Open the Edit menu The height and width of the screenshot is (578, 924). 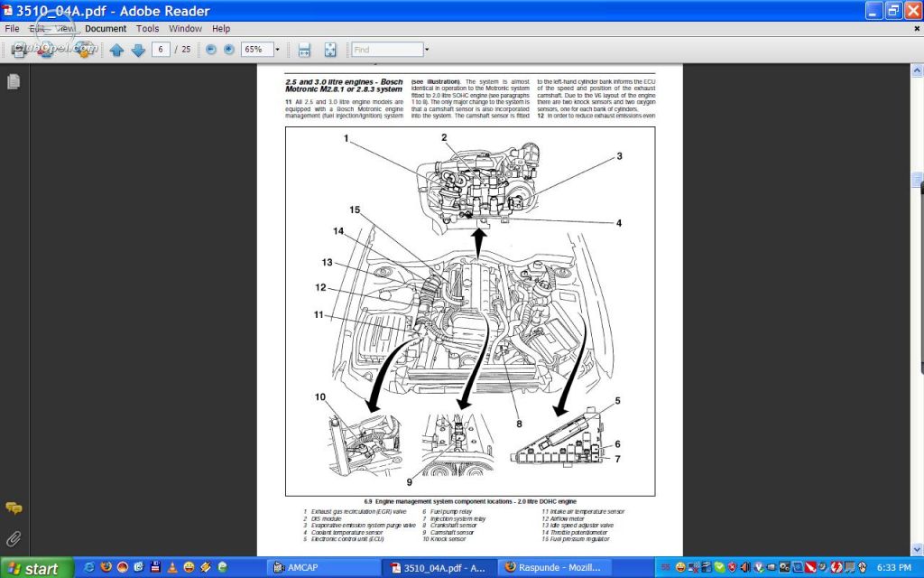point(37,28)
